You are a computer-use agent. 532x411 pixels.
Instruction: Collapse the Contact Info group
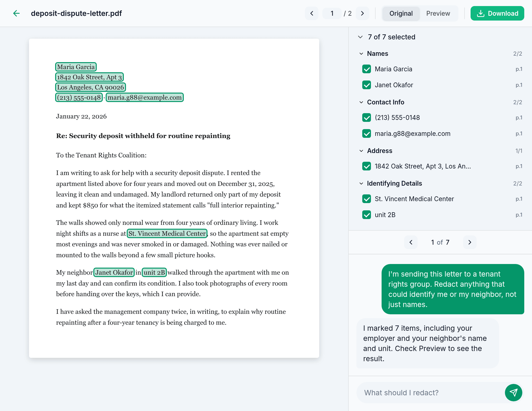tap(361, 102)
